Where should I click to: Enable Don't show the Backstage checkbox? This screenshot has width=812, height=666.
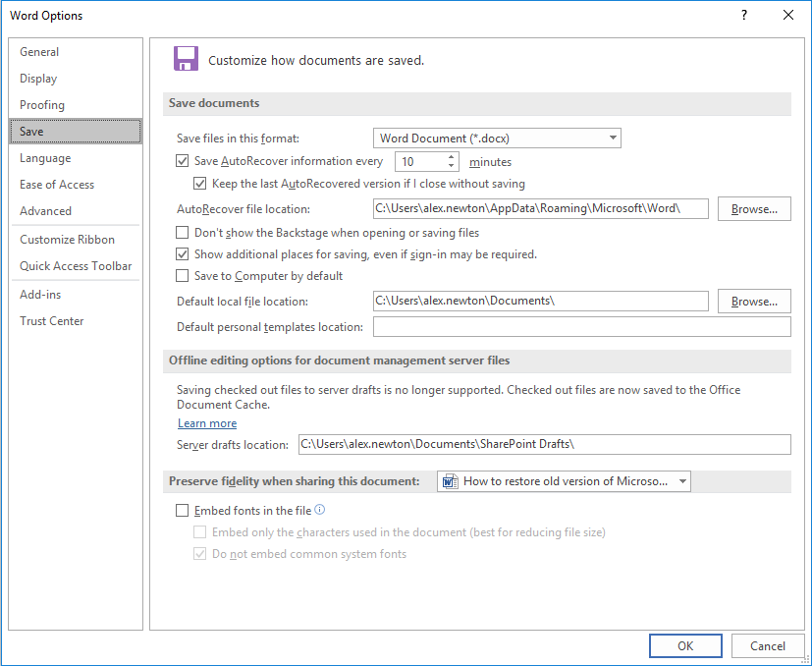coord(182,232)
